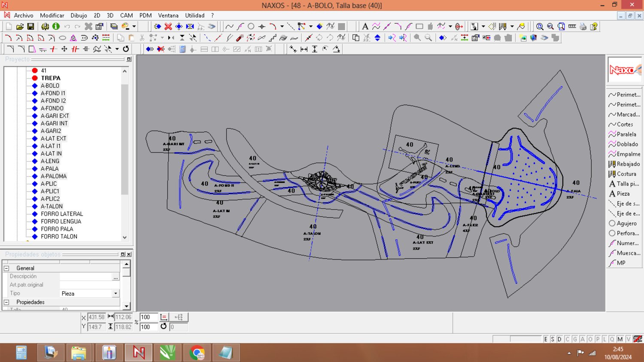Open the dropdown arrow next to color palette

(134, 27)
